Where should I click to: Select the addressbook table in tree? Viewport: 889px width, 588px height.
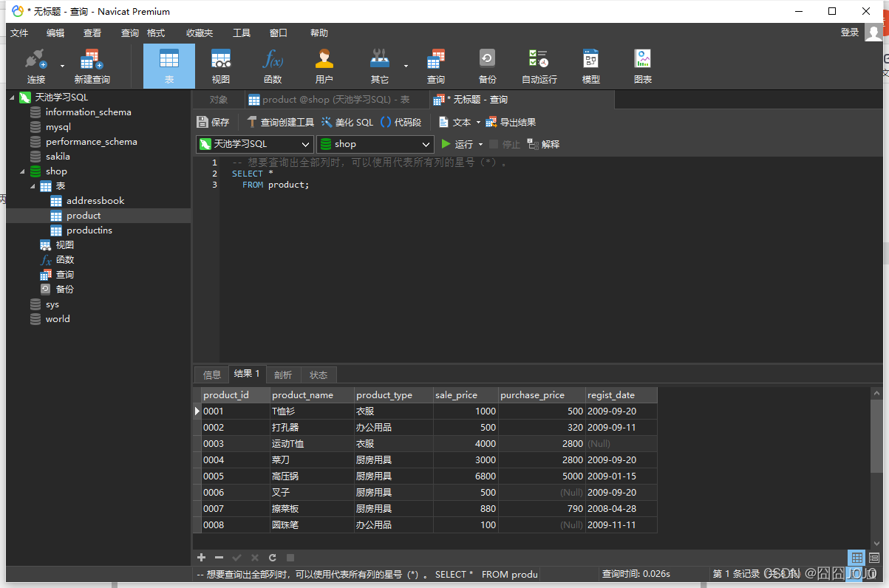(95, 201)
